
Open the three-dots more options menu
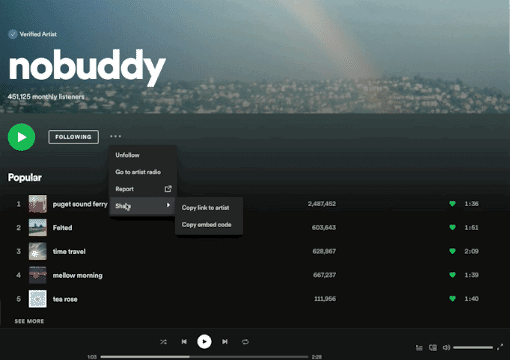tap(115, 136)
